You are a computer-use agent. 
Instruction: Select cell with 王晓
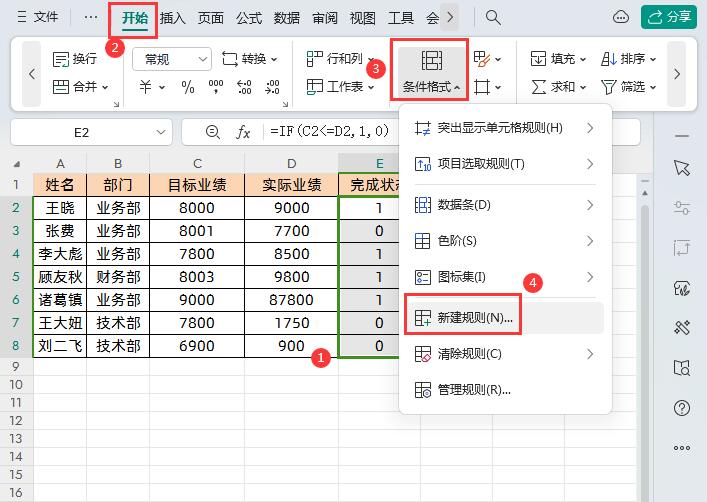pyautogui.click(x=60, y=208)
